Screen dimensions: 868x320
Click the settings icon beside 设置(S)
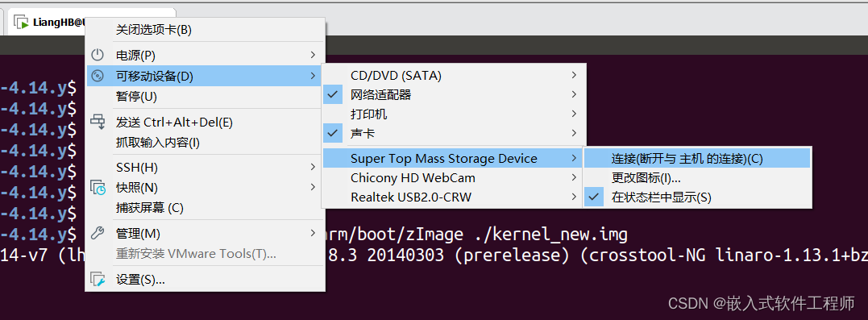(x=98, y=279)
